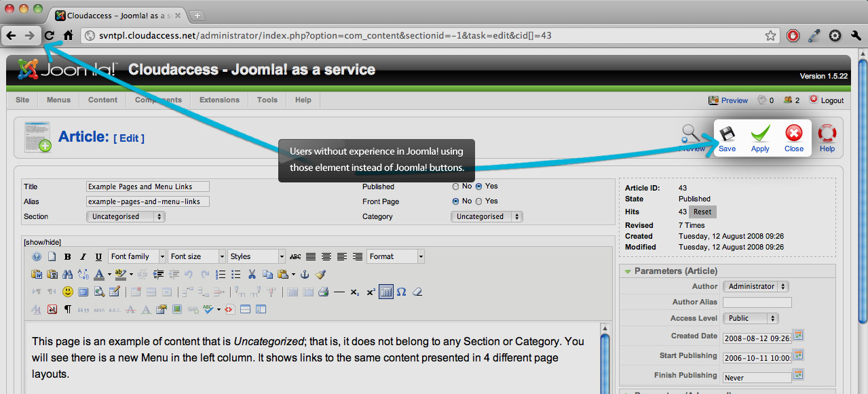
Task: Insert a smiley emoticon
Action: pyautogui.click(x=68, y=292)
